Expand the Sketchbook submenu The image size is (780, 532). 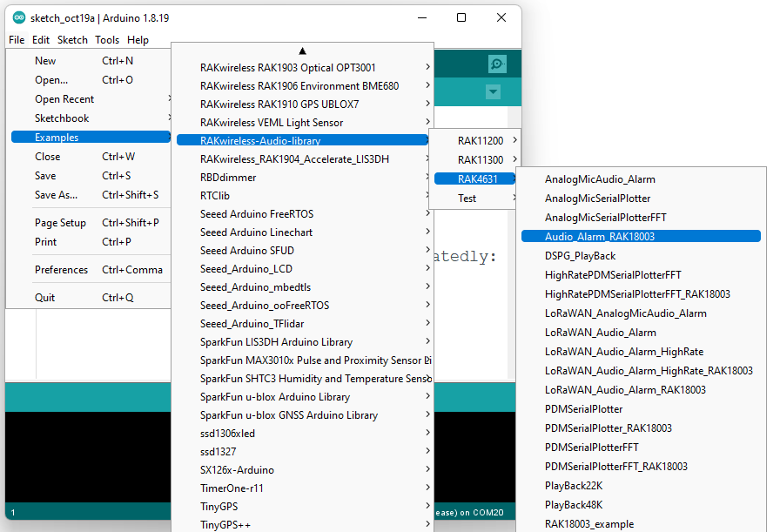(x=62, y=118)
